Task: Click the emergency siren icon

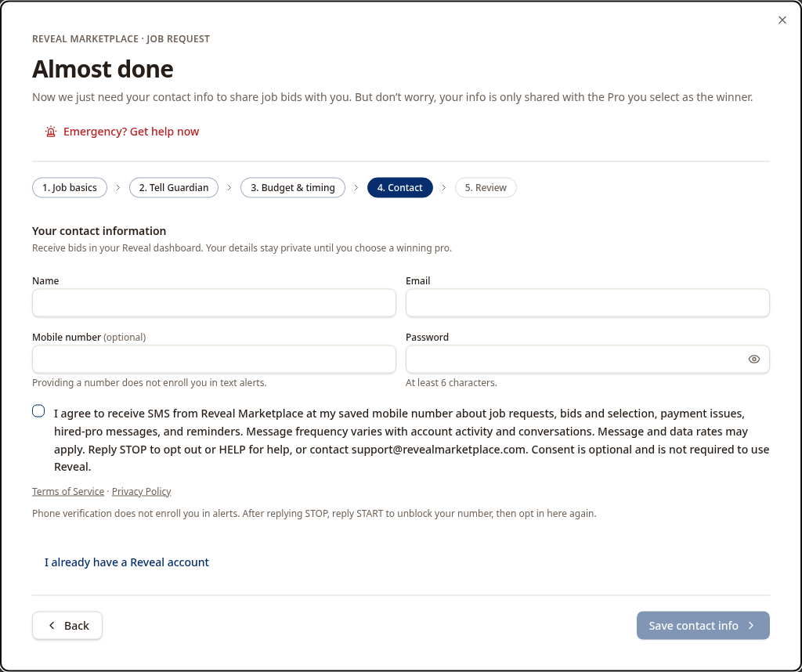Action: [x=51, y=132]
